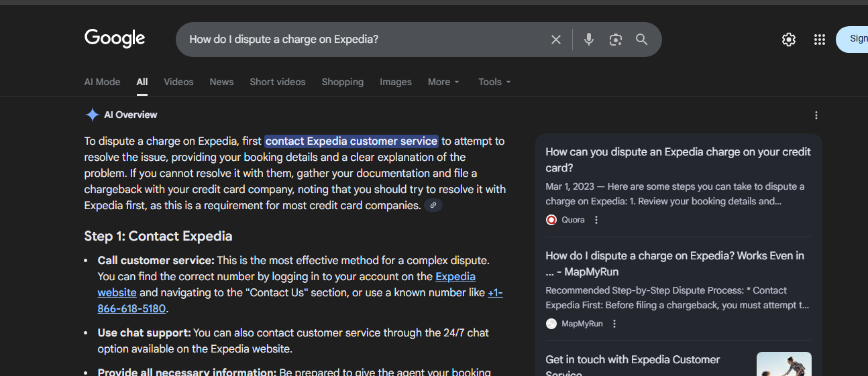Viewport: 868px width, 376px height.
Task: Switch to Videos tab
Action: (x=178, y=82)
